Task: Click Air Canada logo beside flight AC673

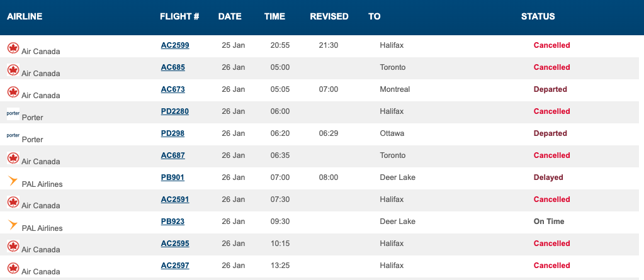Action: [13, 92]
